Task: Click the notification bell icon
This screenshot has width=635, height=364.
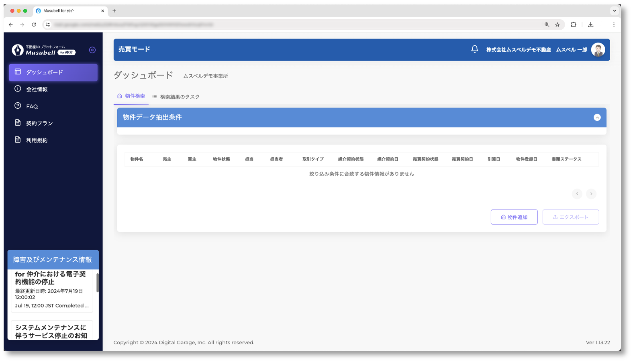Action: (474, 49)
